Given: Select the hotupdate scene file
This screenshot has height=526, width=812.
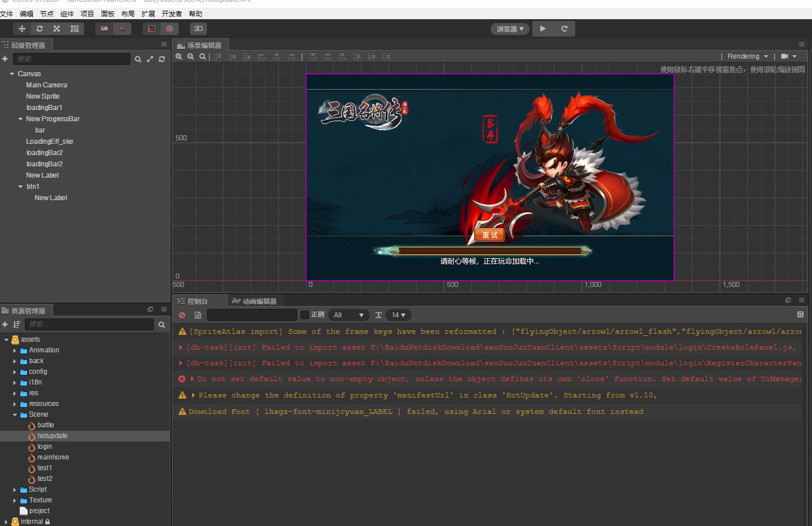Looking at the screenshot, I should pyautogui.click(x=52, y=436).
